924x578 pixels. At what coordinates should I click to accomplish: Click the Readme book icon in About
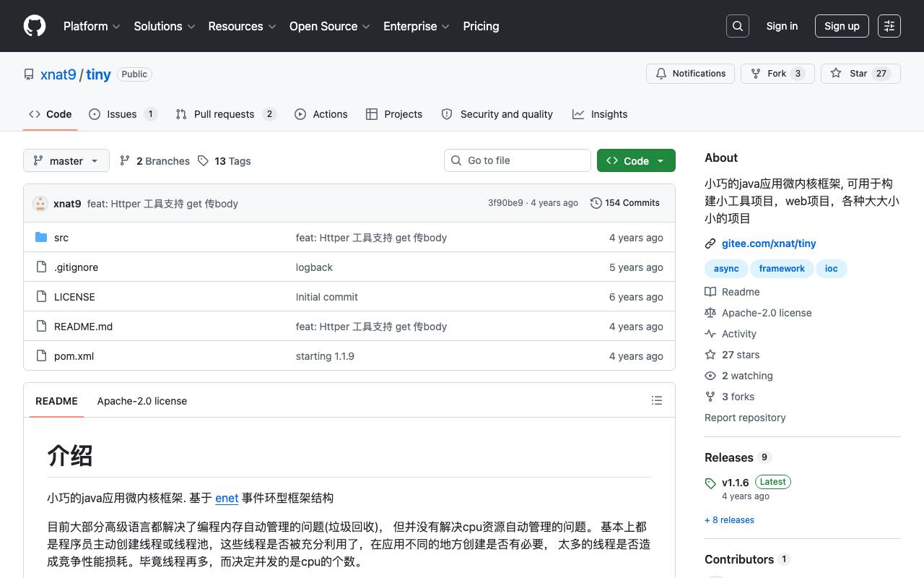click(710, 292)
